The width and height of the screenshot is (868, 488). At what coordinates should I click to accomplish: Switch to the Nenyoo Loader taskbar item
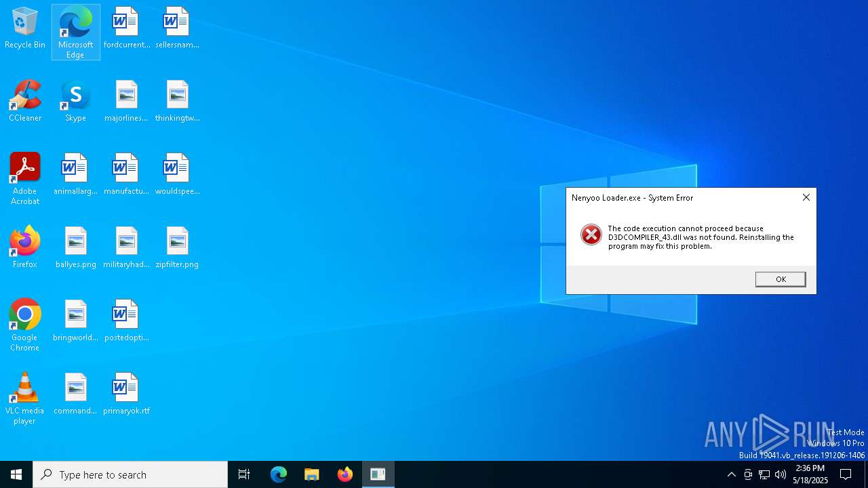click(x=378, y=474)
